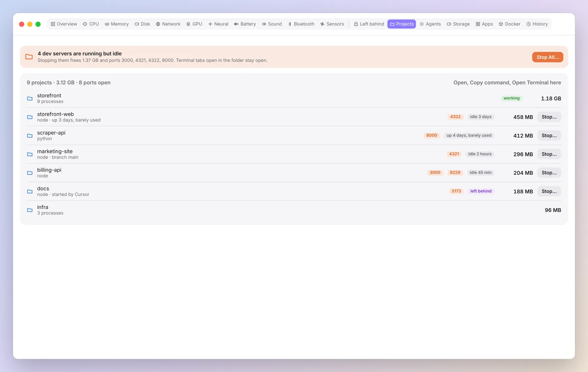Stop the marketing-site server

pos(549,154)
